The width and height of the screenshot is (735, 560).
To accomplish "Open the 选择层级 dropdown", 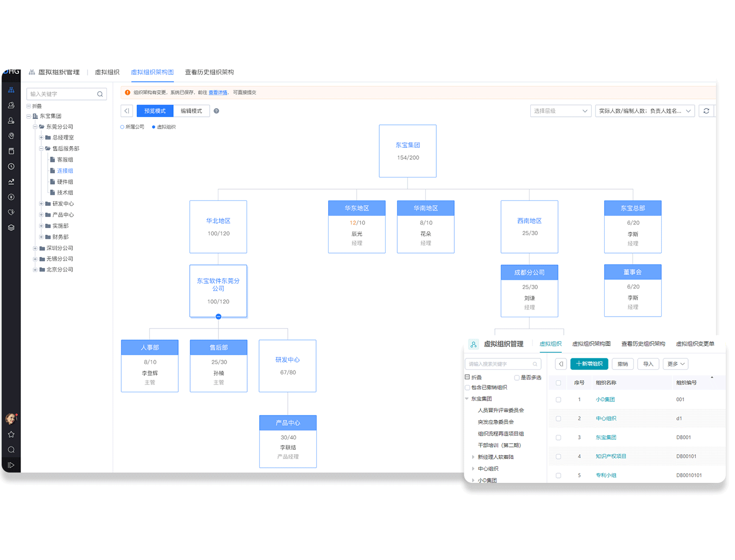I will click(560, 111).
